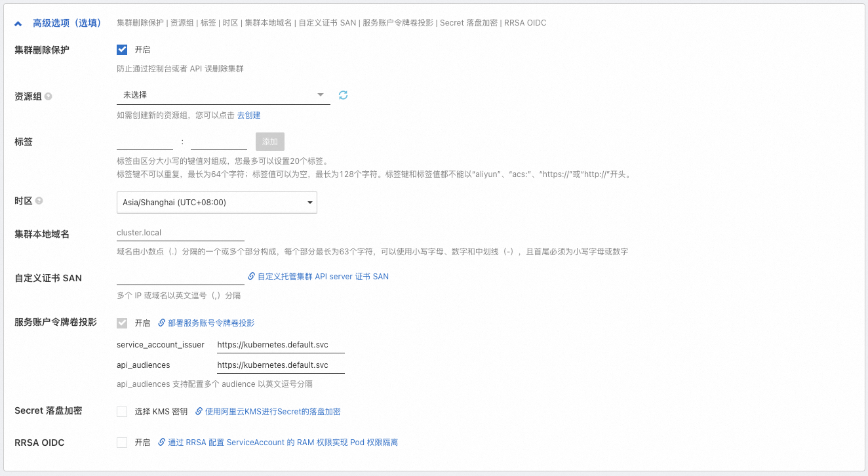Collapse the 高级选项 section chevron
The width and height of the screenshot is (868, 476).
pos(18,23)
